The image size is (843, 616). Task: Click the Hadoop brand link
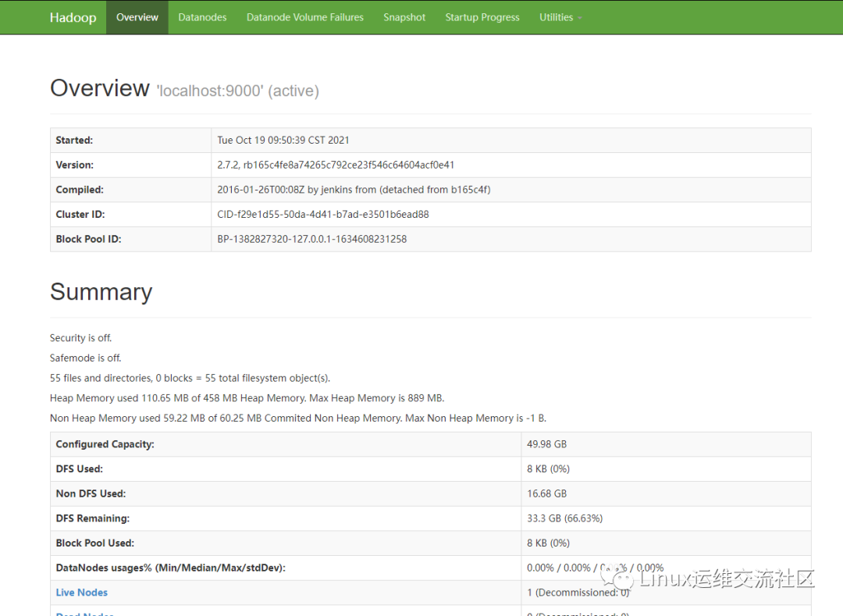tap(73, 17)
